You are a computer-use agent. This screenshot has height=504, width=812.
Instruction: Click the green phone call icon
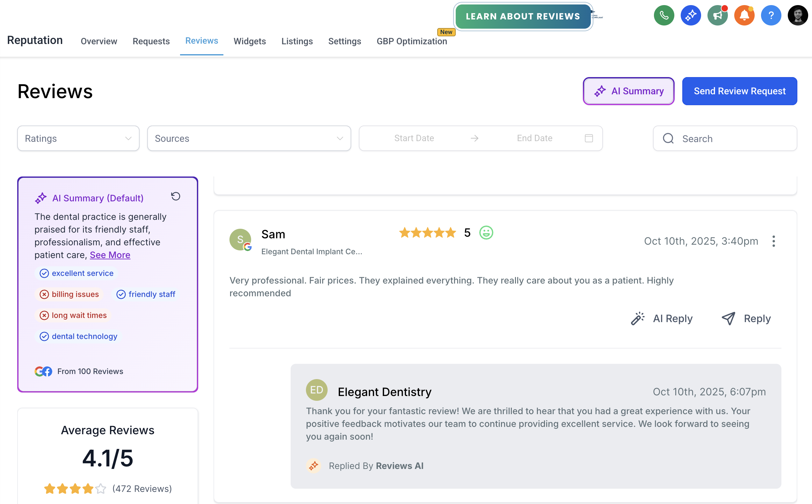click(664, 16)
